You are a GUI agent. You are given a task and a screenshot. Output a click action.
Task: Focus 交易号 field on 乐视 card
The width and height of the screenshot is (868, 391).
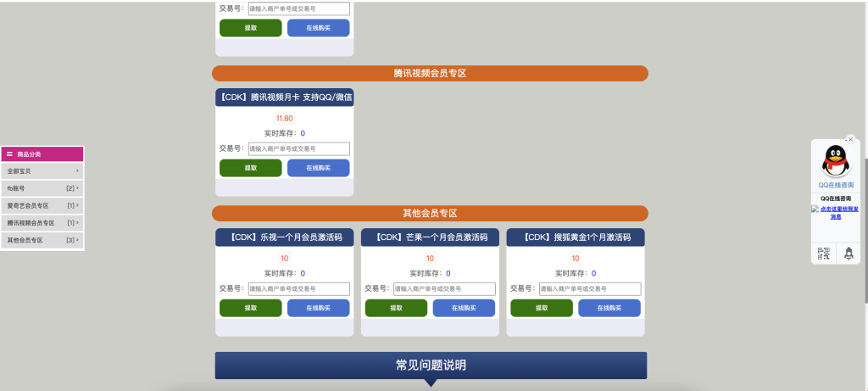coord(299,289)
